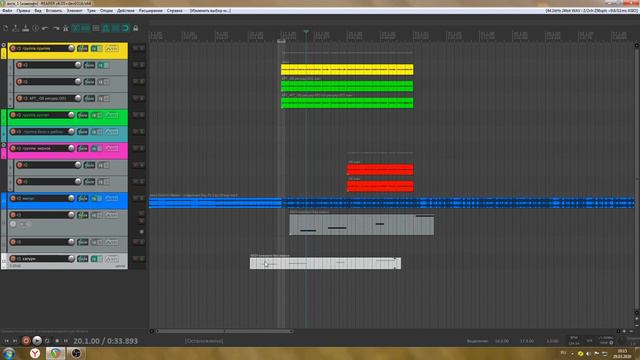
Task: Click the yellow group volume knob
Action: tap(71, 48)
